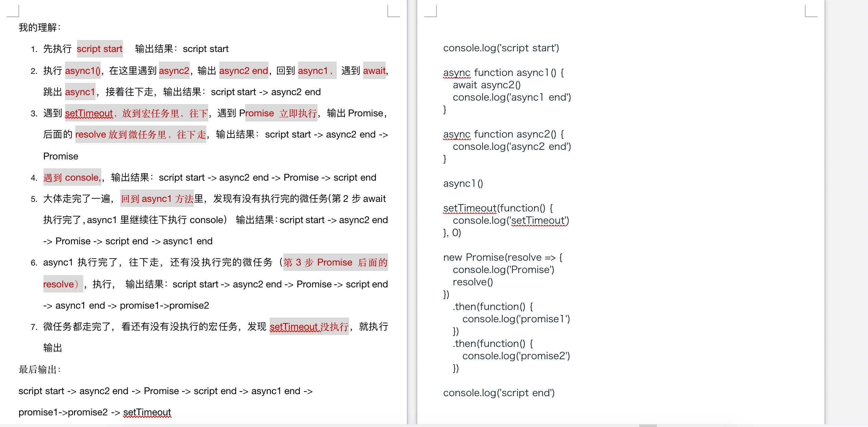Click the '我的理解:' heading
Screen dimensions: 868x427
39,27
